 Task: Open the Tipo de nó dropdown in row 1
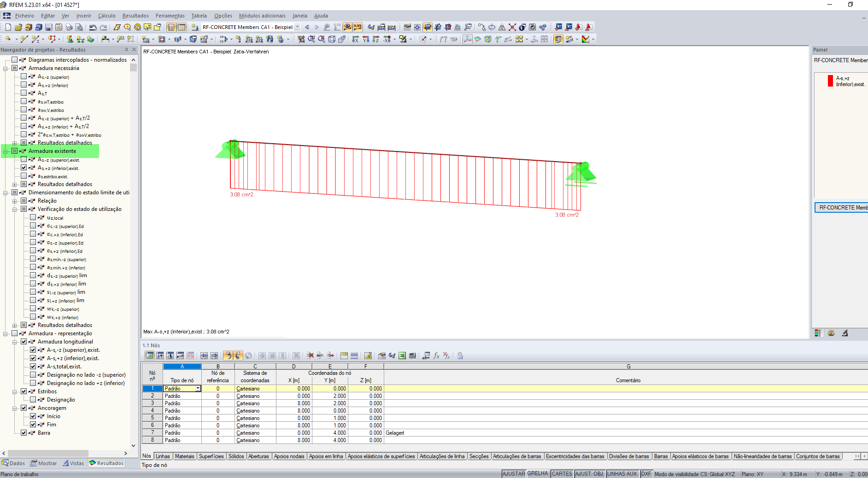click(198, 389)
